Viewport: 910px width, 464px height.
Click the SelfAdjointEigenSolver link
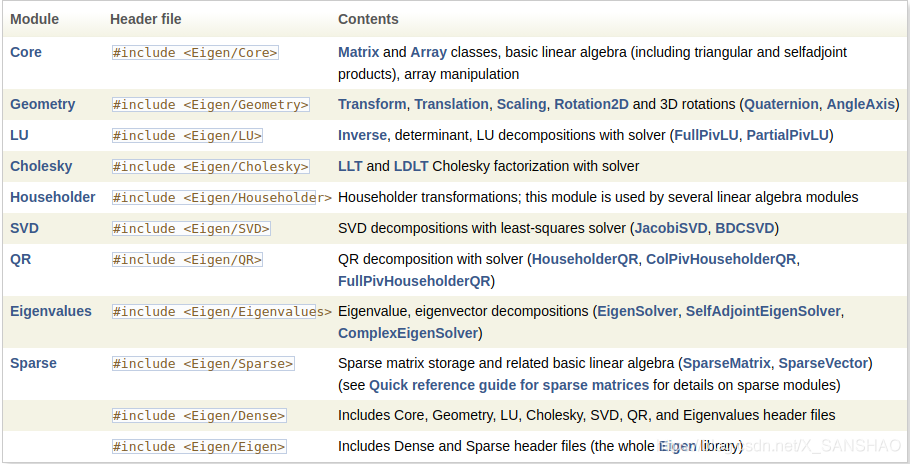pyautogui.click(x=763, y=311)
